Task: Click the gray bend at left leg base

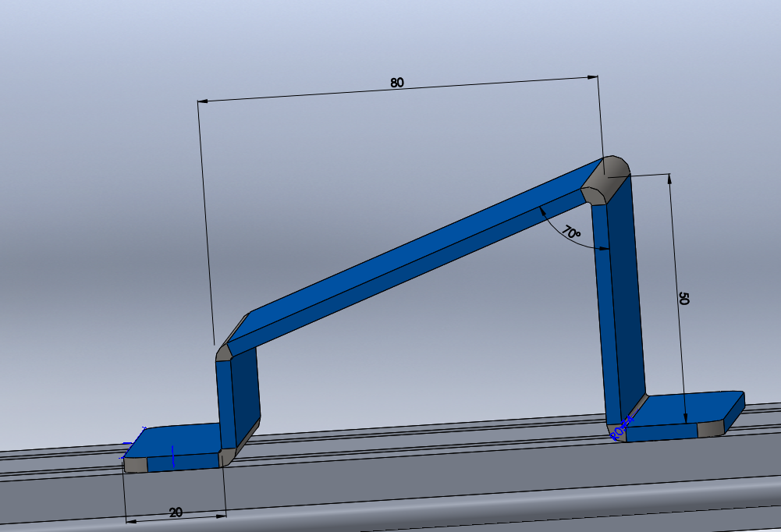Action: click(228, 456)
